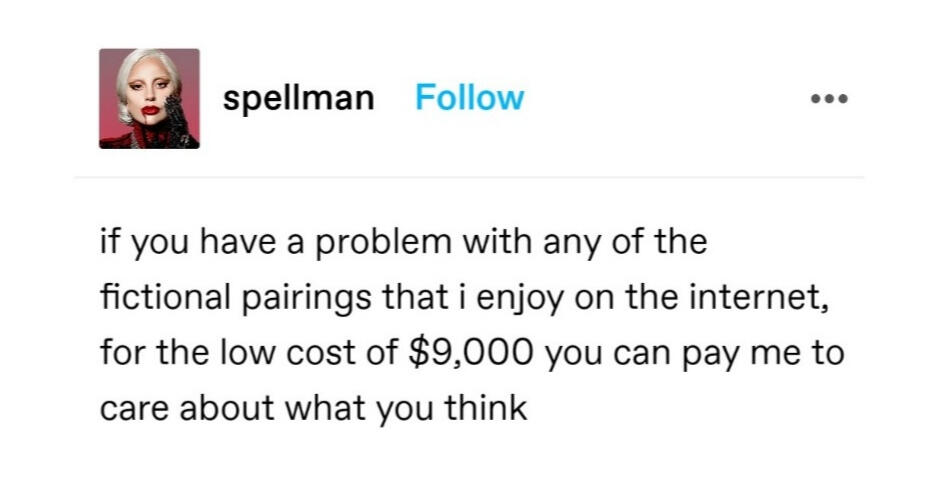Click the word "fictional" in the post
935x497 pixels.
(162, 299)
